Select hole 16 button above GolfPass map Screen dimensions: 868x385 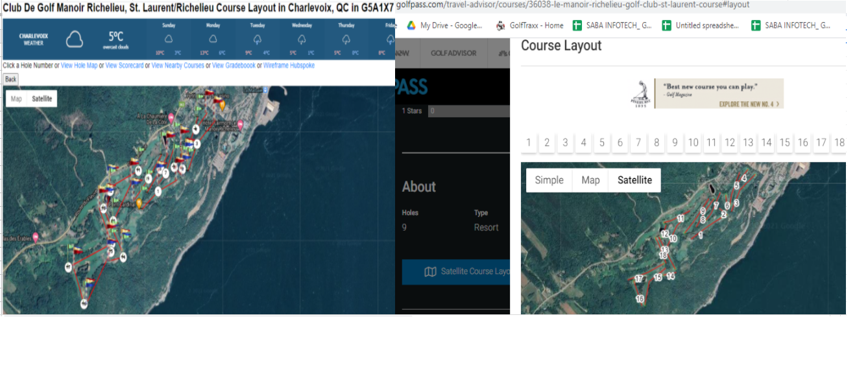tap(803, 143)
